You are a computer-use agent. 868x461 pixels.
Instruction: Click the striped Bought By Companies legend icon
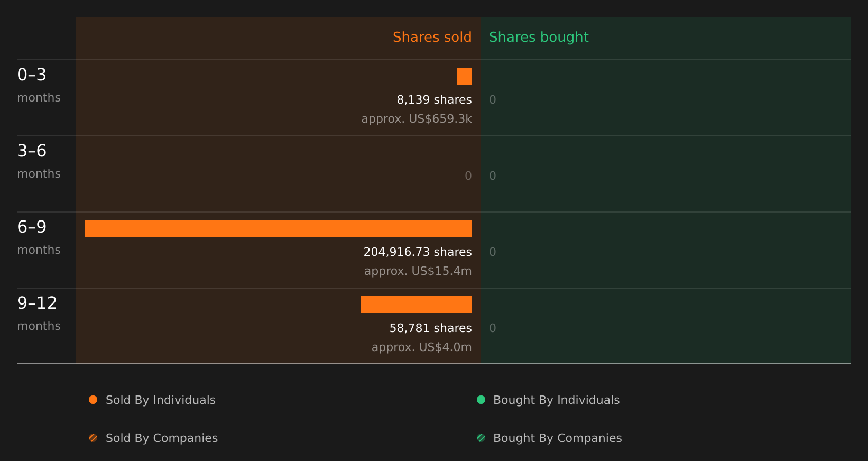[481, 438]
